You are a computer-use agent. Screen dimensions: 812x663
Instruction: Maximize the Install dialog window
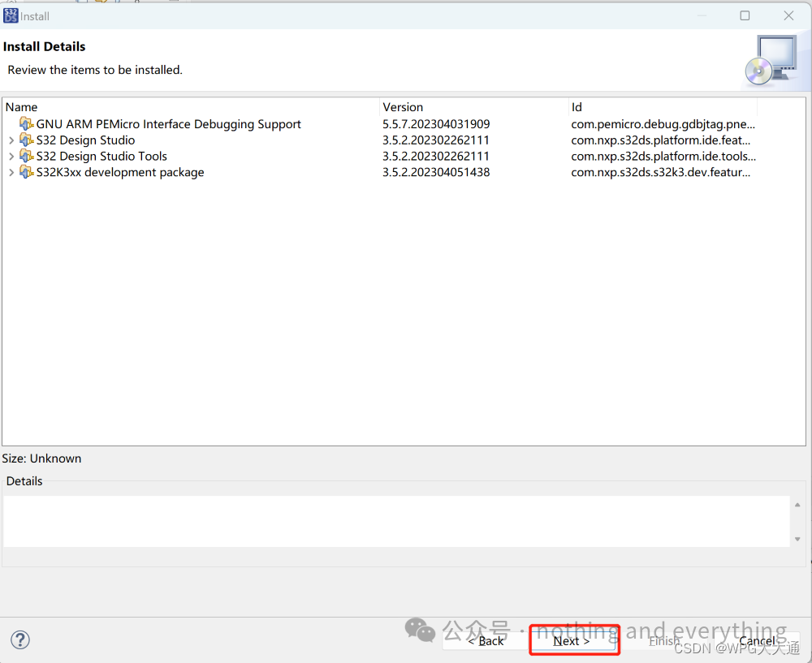coord(745,15)
